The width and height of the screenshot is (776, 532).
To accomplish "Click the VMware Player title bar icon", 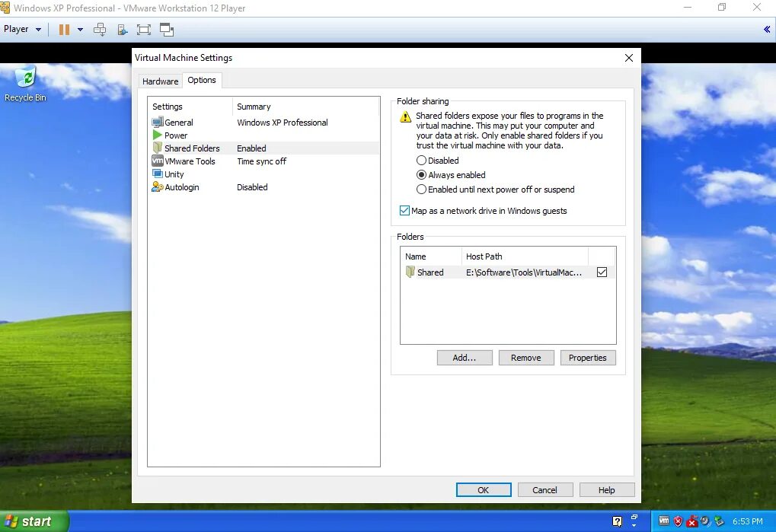I will point(5,8).
